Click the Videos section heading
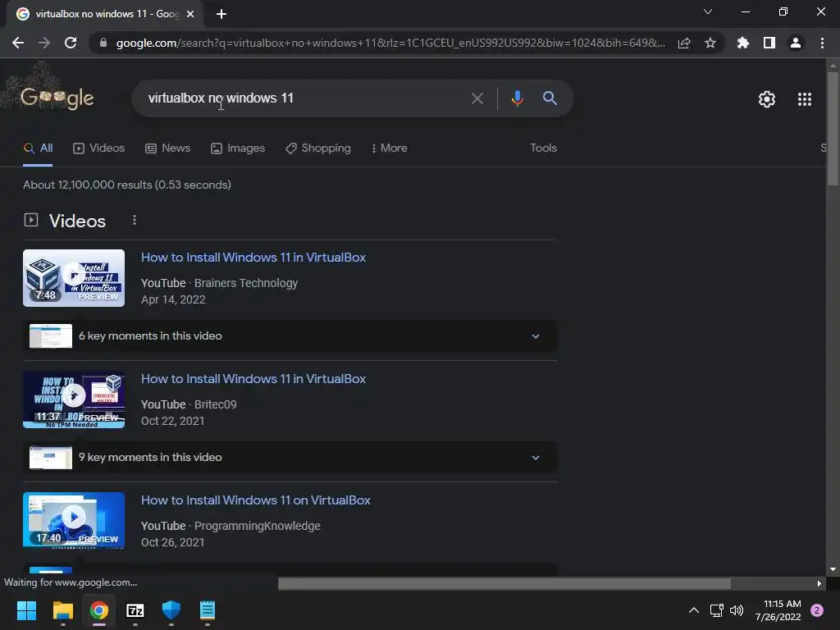 pos(77,221)
